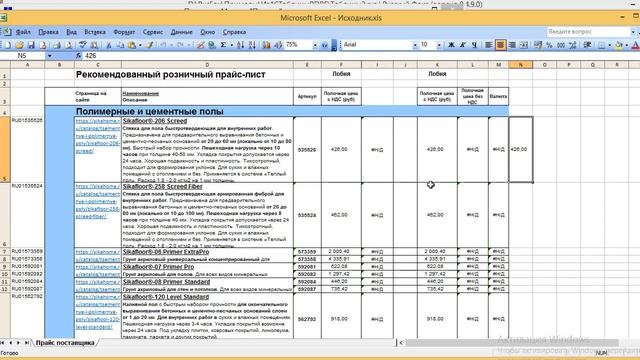Open the Формат menu
Viewport: 640px width, 360px height.
pyautogui.click(x=124, y=32)
